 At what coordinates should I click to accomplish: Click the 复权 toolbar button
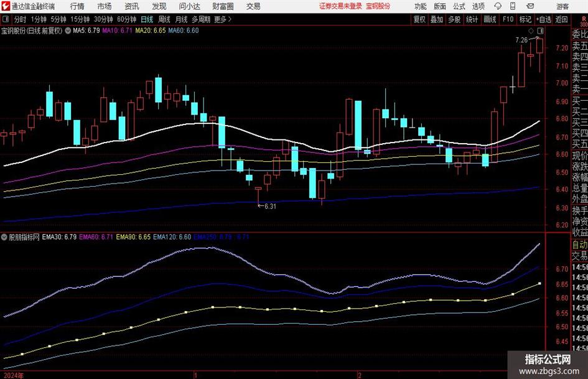pos(419,19)
